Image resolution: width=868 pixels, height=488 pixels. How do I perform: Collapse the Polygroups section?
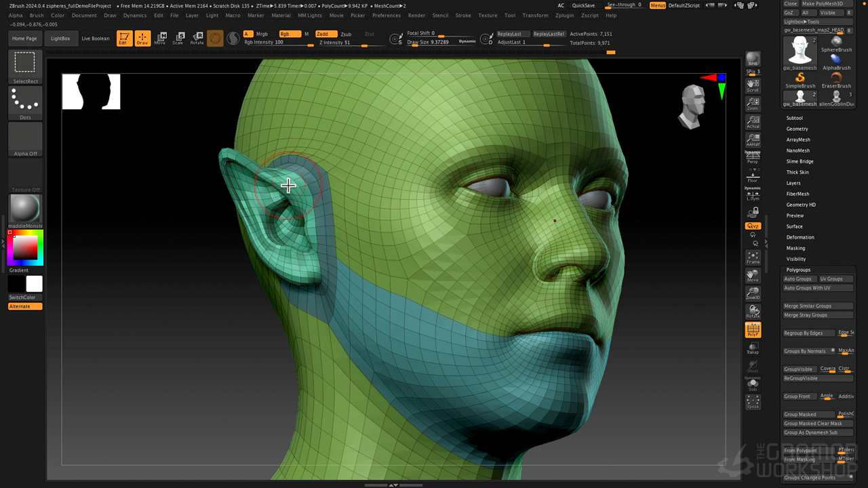tap(798, 270)
